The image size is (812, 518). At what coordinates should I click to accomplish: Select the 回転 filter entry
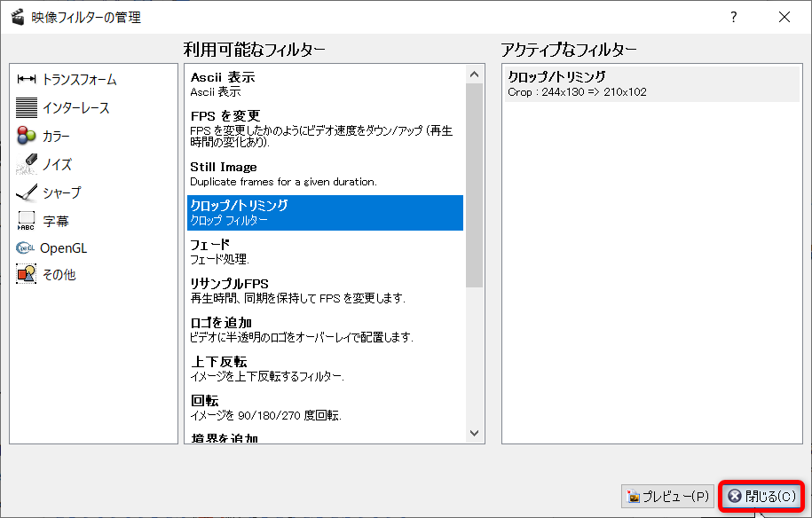[325, 407]
